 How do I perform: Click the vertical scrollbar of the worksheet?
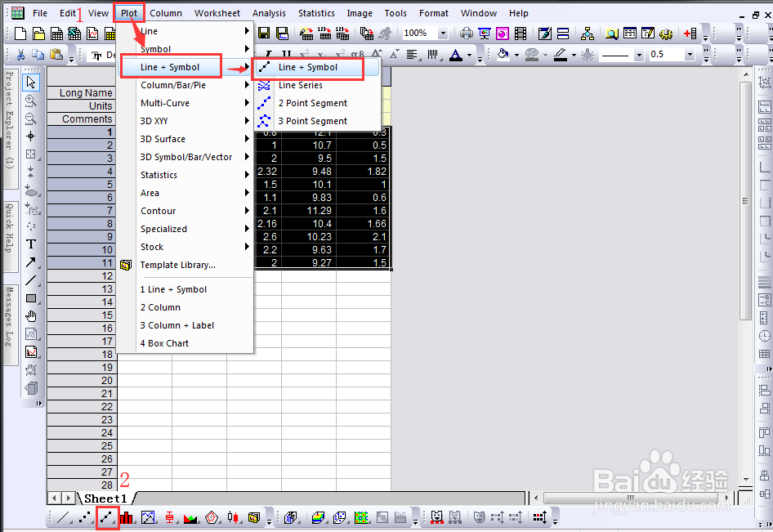pyautogui.click(x=746, y=199)
